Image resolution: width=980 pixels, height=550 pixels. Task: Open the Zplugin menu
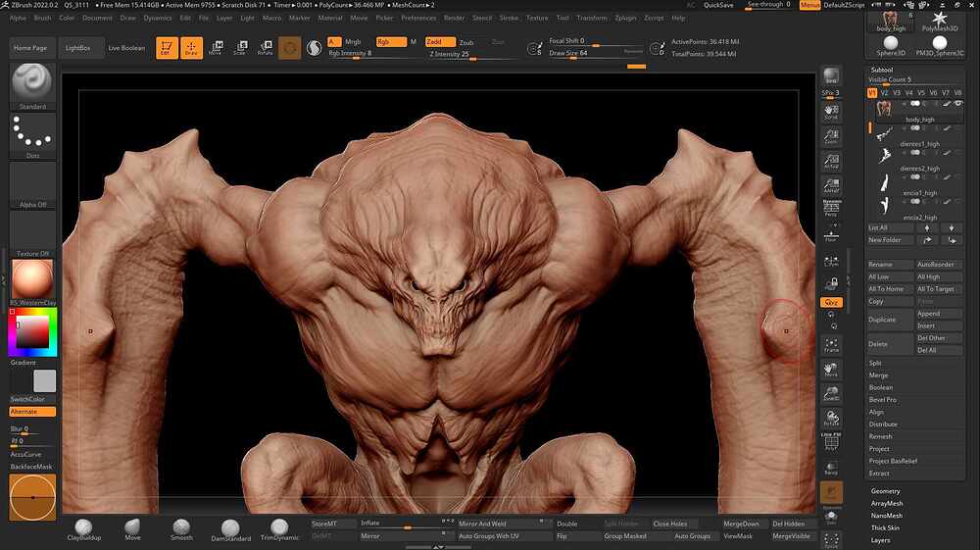tap(625, 18)
